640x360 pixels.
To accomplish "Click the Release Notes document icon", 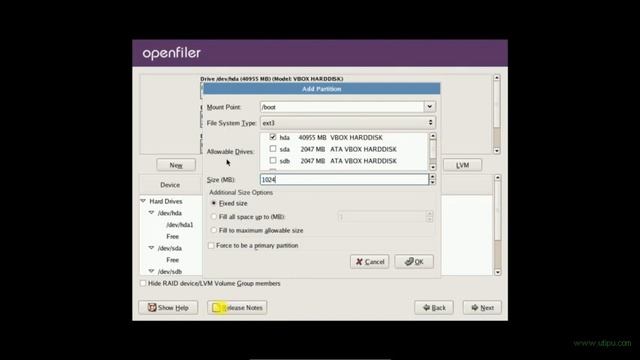I will click(x=217, y=307).
